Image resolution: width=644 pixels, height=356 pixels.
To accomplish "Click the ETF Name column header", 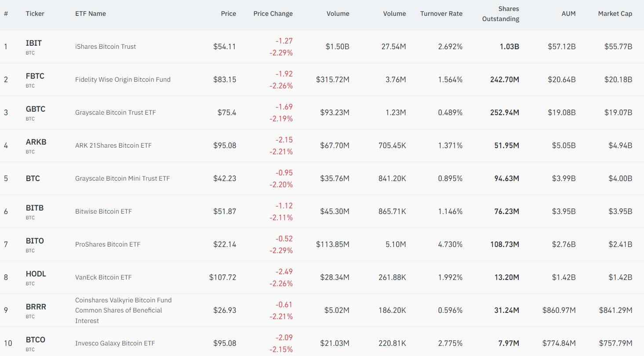I will (x=91, y=14).
